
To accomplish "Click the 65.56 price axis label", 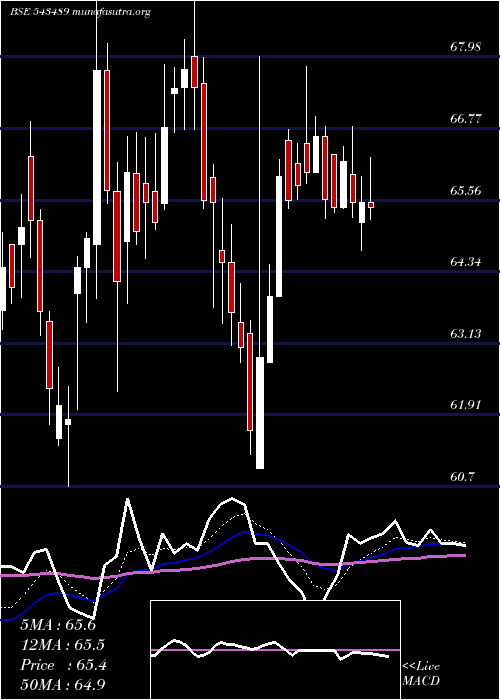I will (466, 190).
